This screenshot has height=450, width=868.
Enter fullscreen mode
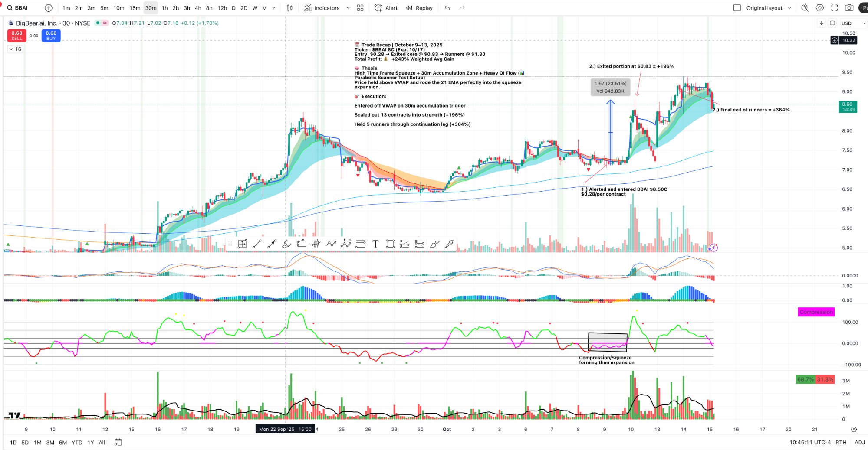point(835,8)
